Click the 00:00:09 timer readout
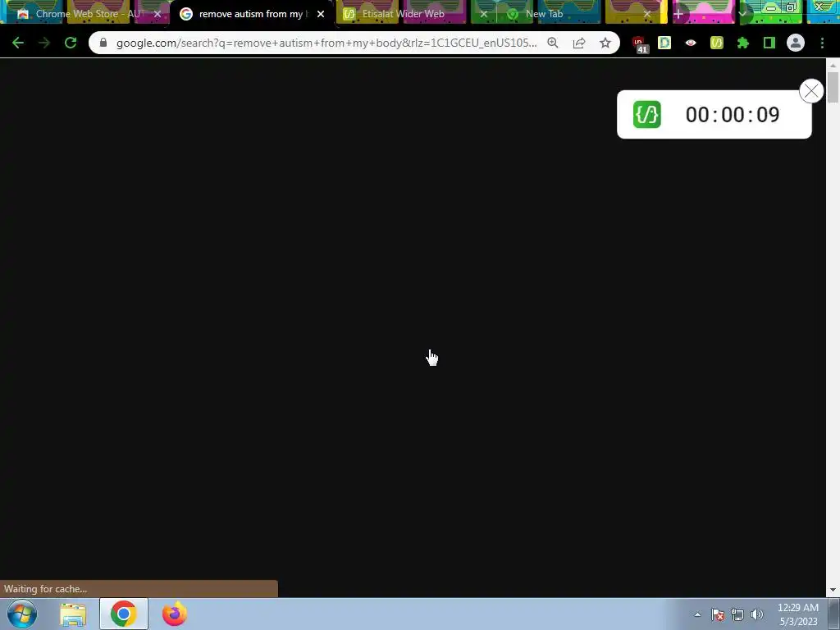The width and height of the screenshot is (840, 630). point(733,115)
